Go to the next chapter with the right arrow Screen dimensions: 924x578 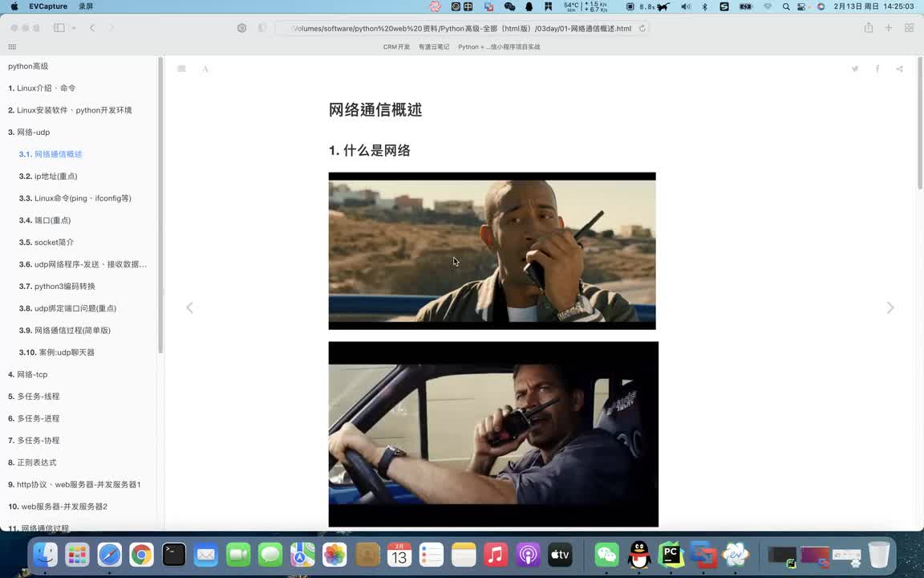coord(890,307)
